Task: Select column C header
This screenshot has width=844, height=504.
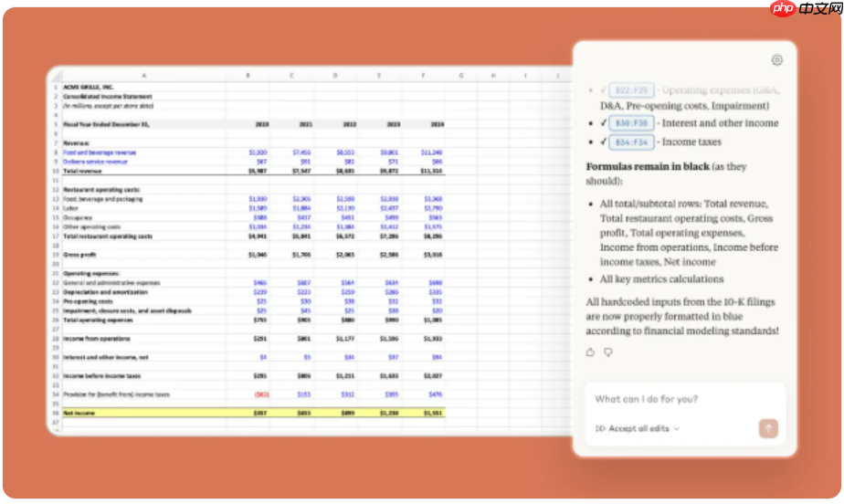Action: (291, 75)
